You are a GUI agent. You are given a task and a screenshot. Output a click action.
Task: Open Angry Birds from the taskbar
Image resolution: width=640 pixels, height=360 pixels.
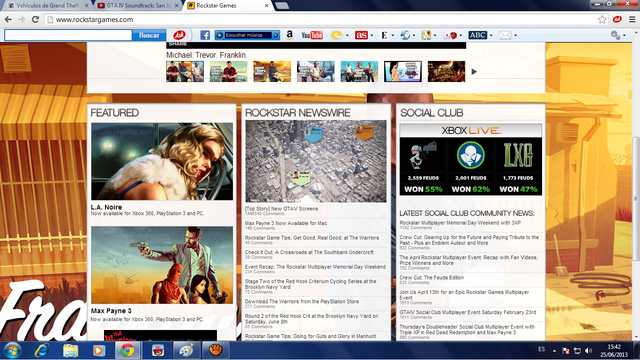coord(158,351)
